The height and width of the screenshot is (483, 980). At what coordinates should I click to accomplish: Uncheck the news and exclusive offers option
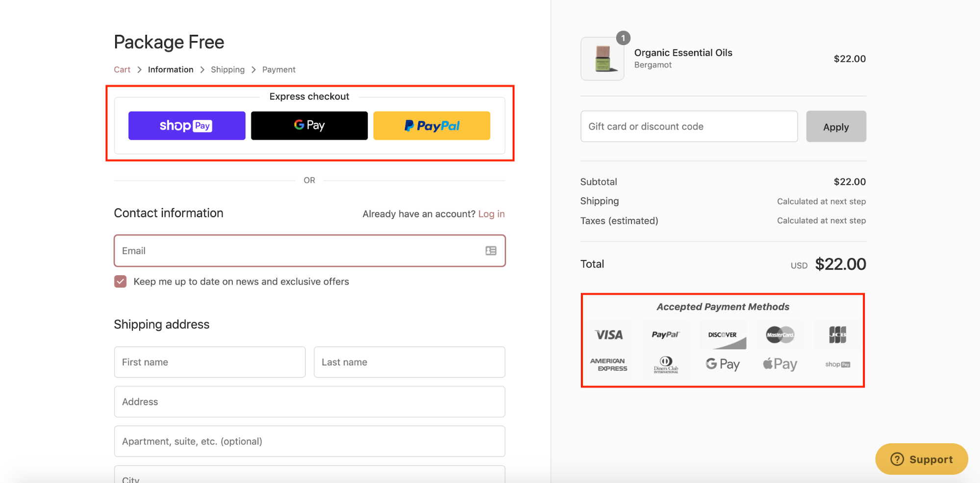click(120, 281)
